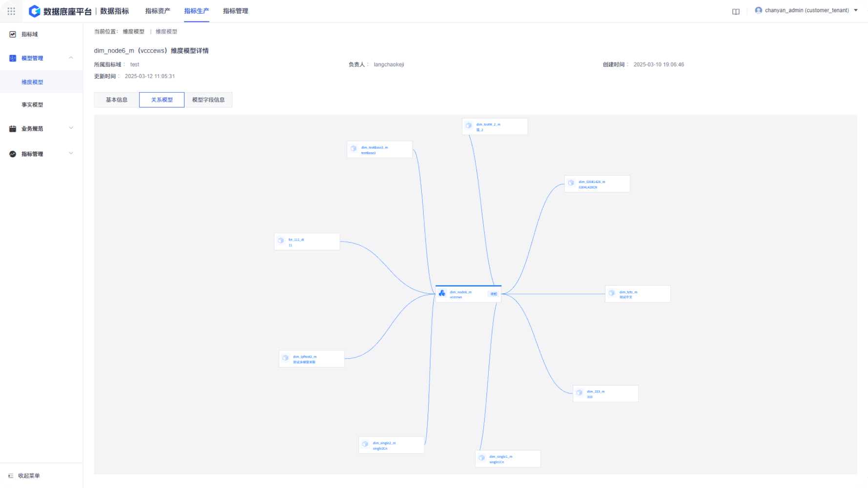Click the cube icon on fct_111_di node
Viewport: 868px width, 488px height.
tap(281, 241)
